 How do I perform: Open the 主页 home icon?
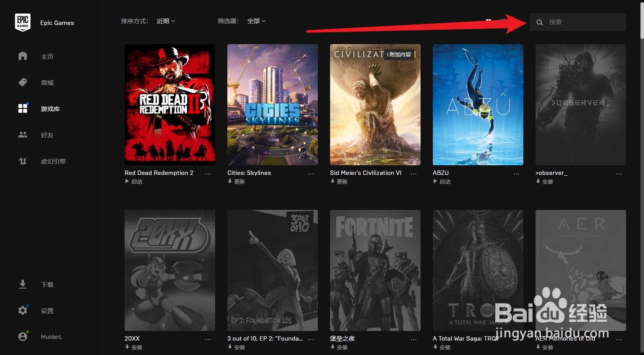23,56
